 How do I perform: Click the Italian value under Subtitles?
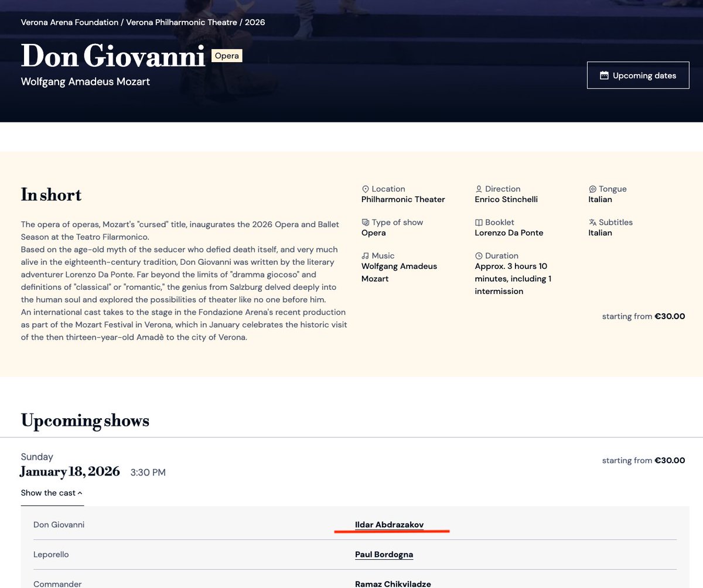[x=600, y=233]
